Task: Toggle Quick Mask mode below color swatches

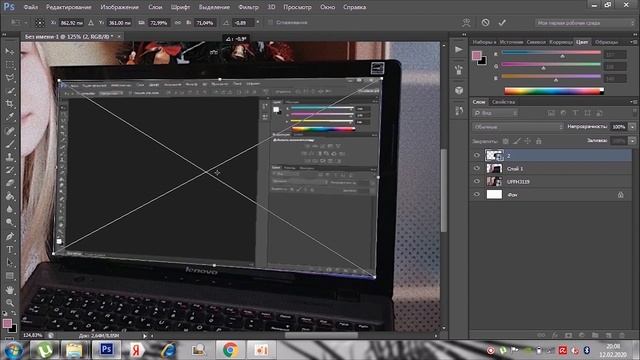Action: tap(10, 339)
